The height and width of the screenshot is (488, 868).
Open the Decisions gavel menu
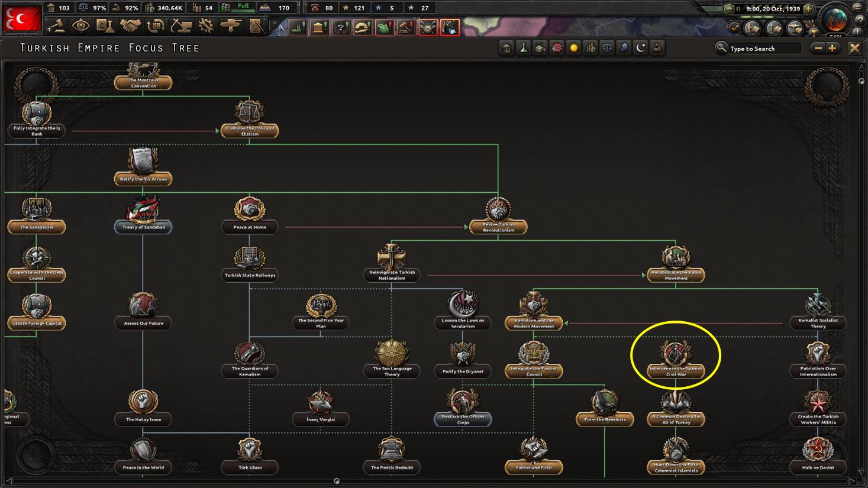coord(57,26)
